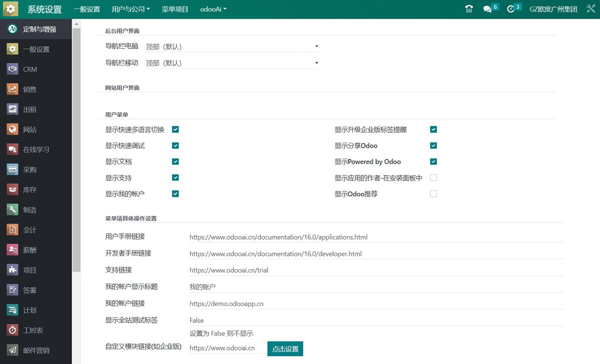The height and width of the screenshot is (364, 600).
Task: Open the conversations icon with badge 6
Action: coord(487,9)
